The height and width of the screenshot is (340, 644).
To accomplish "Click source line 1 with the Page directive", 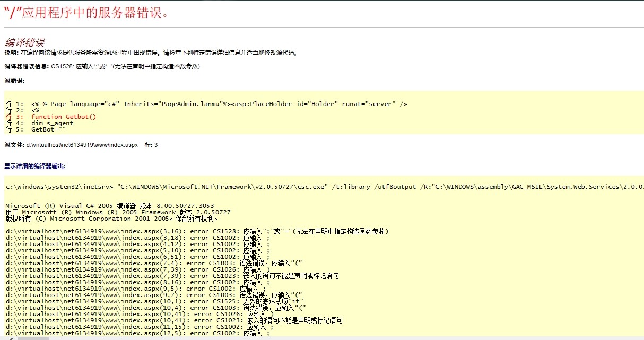I will (x=212, y=104).
